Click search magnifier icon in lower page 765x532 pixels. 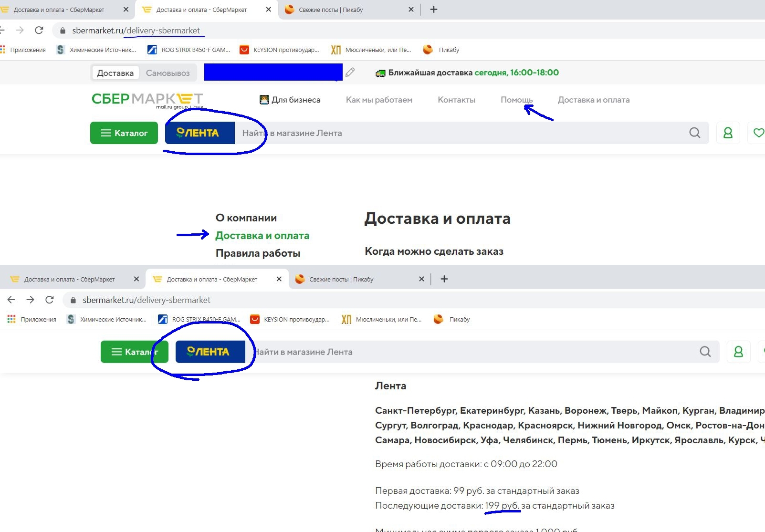point(705,352)
